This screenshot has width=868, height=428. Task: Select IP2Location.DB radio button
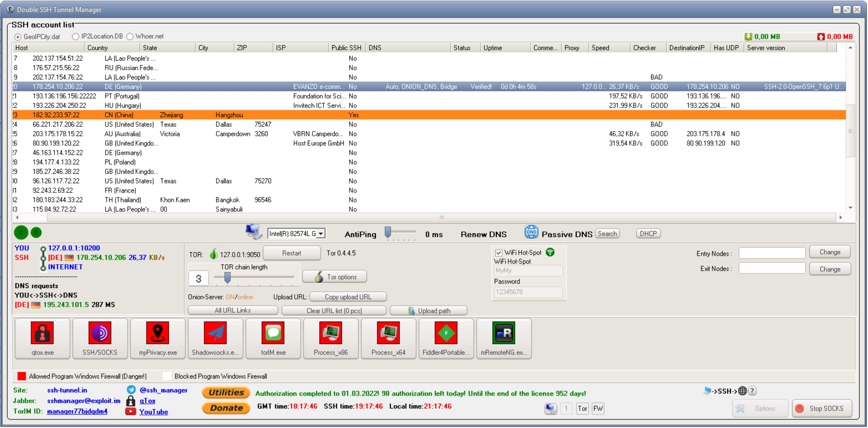pos(75,36)
